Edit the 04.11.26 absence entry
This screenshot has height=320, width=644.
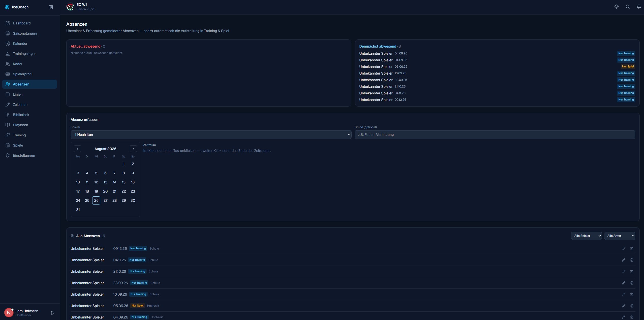tap(624, 260)
